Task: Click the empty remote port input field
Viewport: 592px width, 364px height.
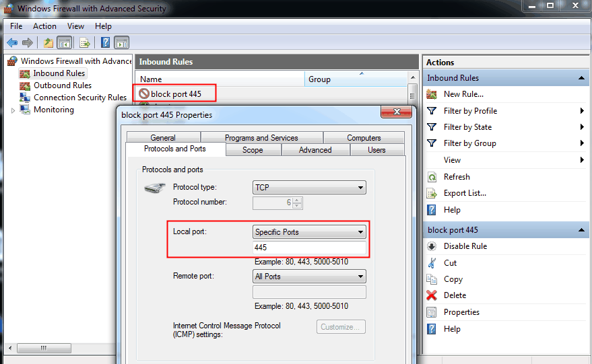Action: 309,292
